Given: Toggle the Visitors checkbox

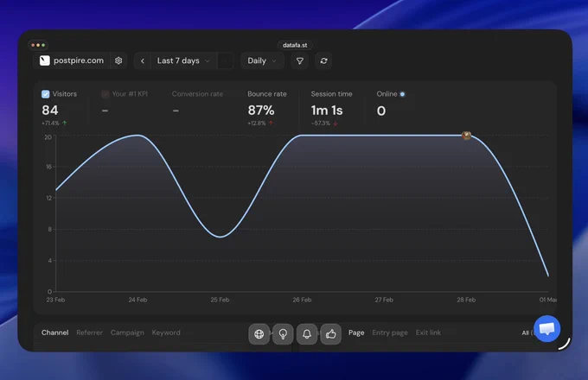Looking at the screenshot, I should pos(45,94).
